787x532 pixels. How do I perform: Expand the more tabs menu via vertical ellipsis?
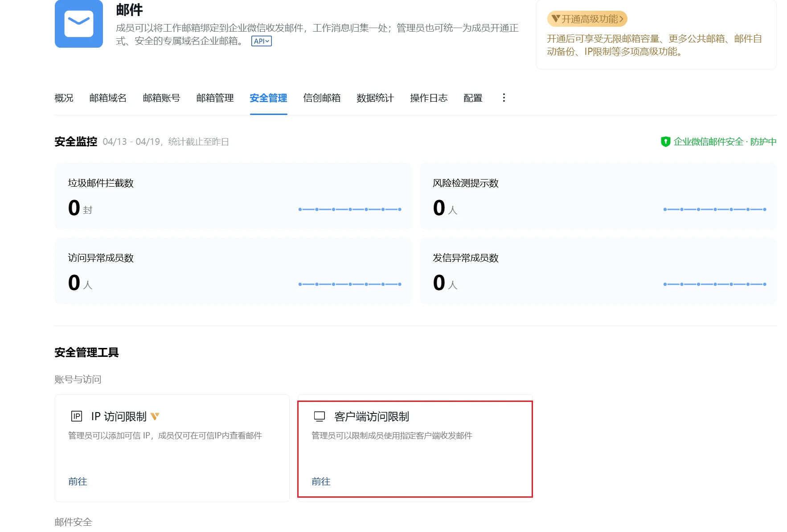(504, 98)
